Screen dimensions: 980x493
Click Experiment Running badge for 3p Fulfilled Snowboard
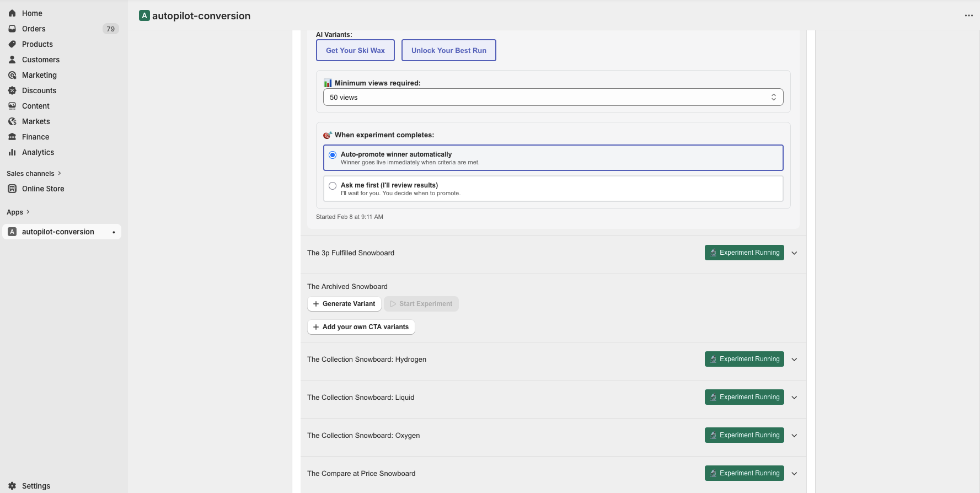[745, 253]
